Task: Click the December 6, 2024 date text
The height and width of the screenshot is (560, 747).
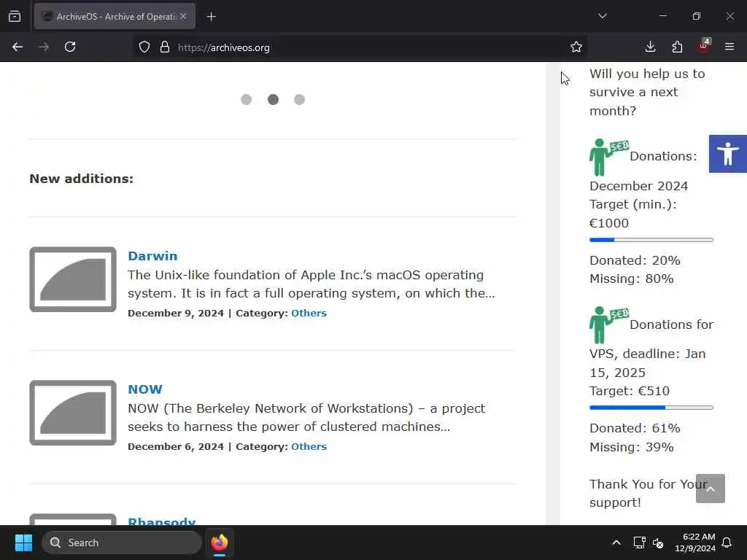Action: coord(176,447)
